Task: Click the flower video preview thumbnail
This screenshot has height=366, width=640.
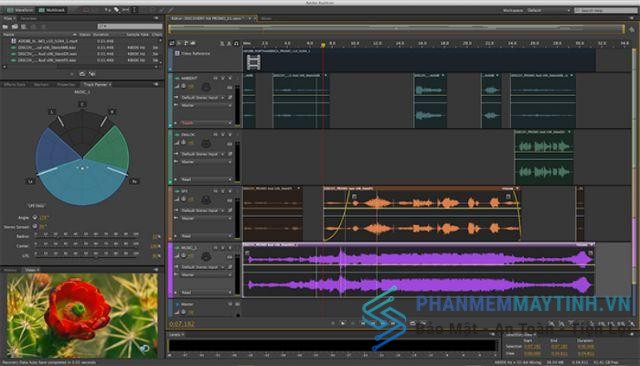Action: click(x=82, y=316)
